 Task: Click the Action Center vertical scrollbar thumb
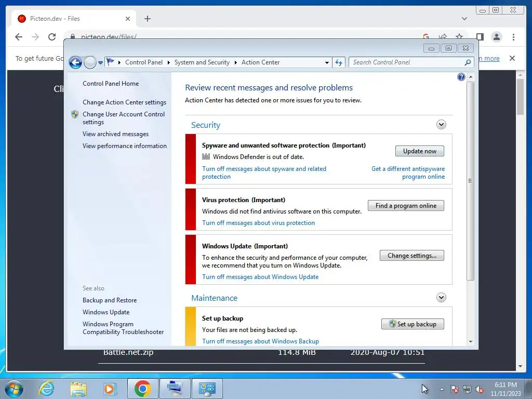pyautogui.click(x=471, y=181)
